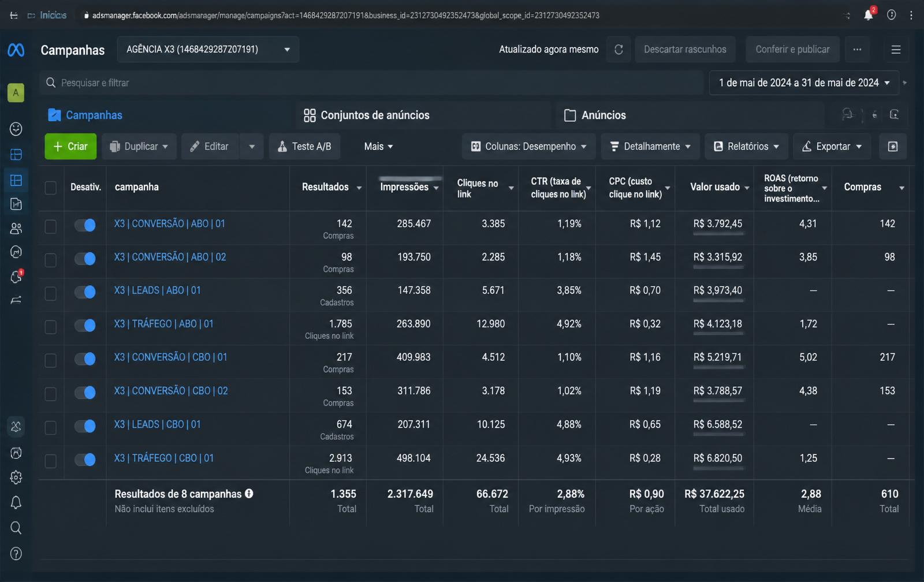Open the reports chart icon in sidebar
The width and height of the screenshot is (924, 582).
coord(16,204)
